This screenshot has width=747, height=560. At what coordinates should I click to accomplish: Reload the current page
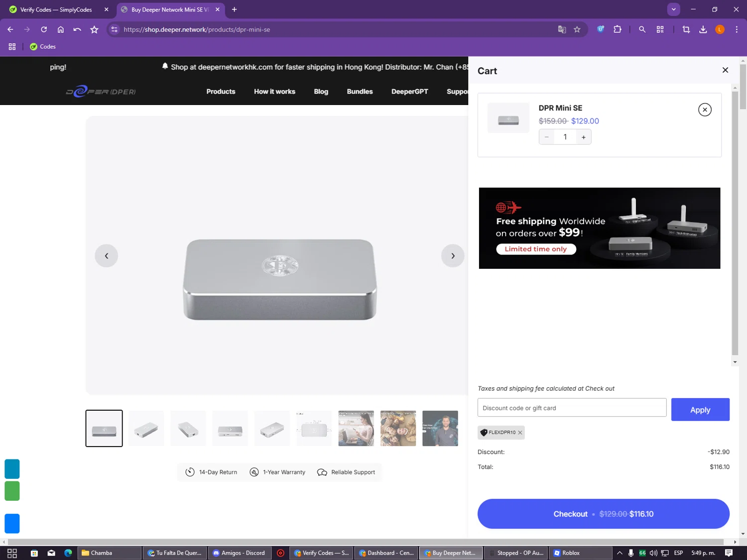[x=44, y=29]
